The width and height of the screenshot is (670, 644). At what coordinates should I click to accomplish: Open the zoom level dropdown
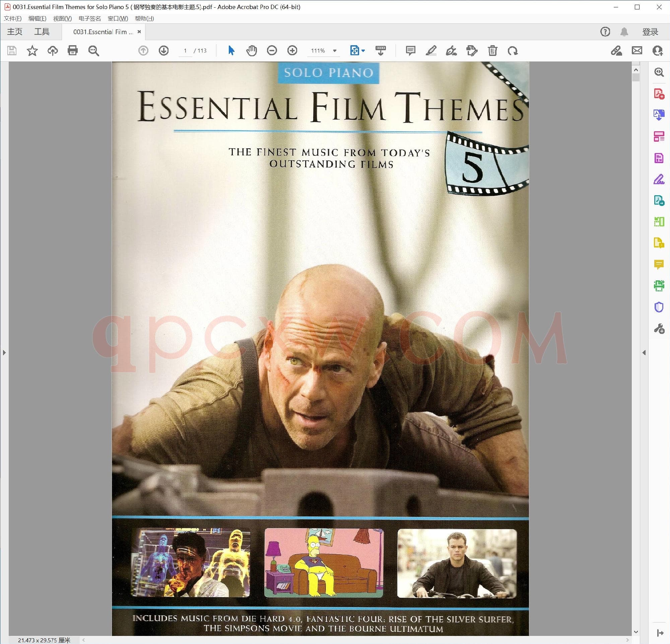coord(335,51)
